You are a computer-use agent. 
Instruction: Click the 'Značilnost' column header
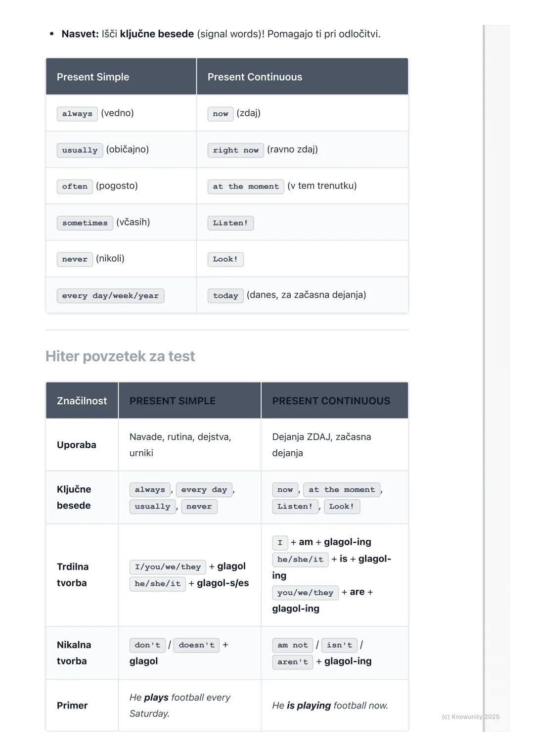(82, 401)
